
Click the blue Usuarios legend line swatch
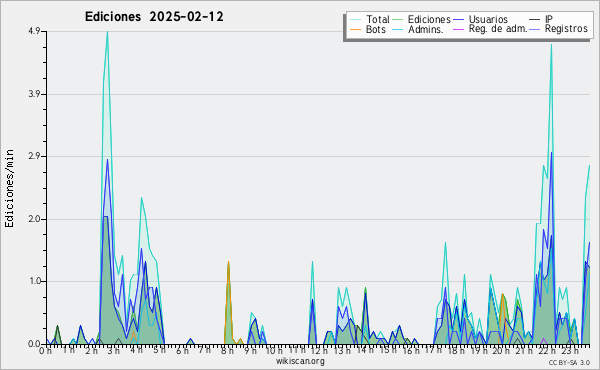click(x=458, y=20)
